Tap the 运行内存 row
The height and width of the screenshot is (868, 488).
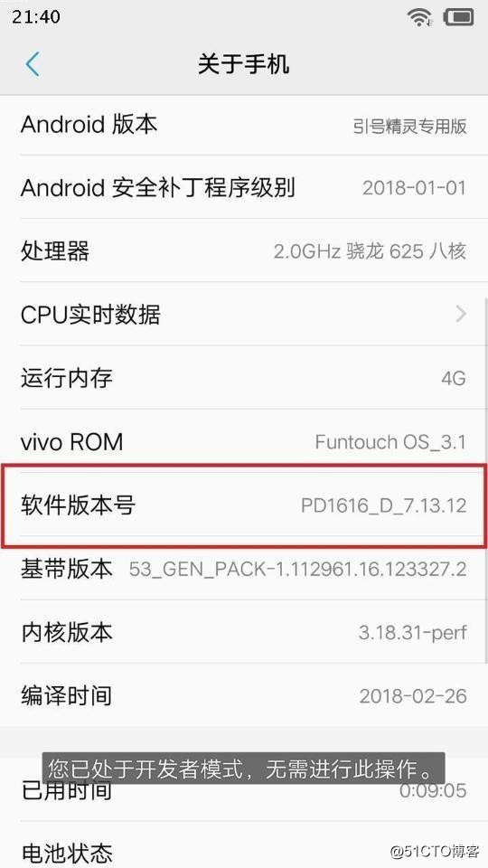point(244,378)
